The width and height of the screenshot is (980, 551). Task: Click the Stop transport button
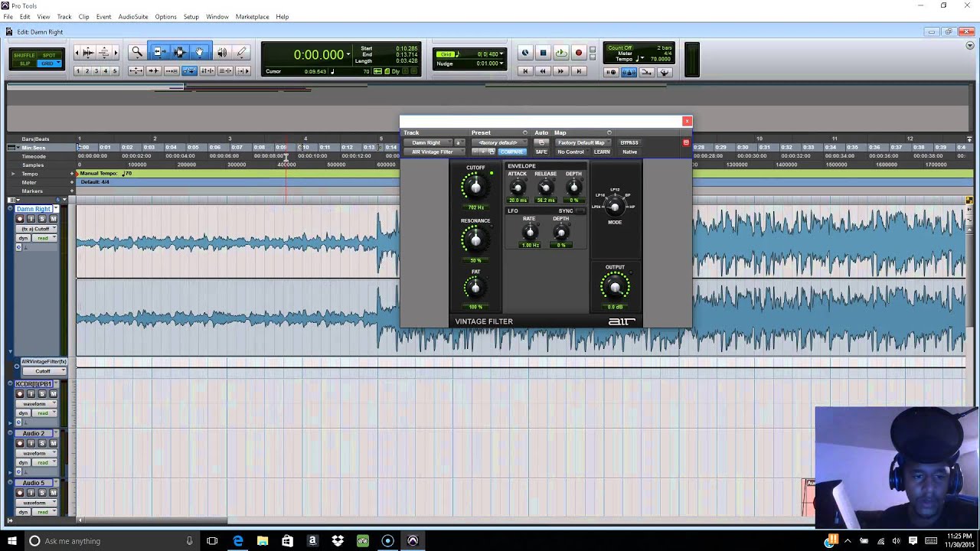(x=543, y=53)
